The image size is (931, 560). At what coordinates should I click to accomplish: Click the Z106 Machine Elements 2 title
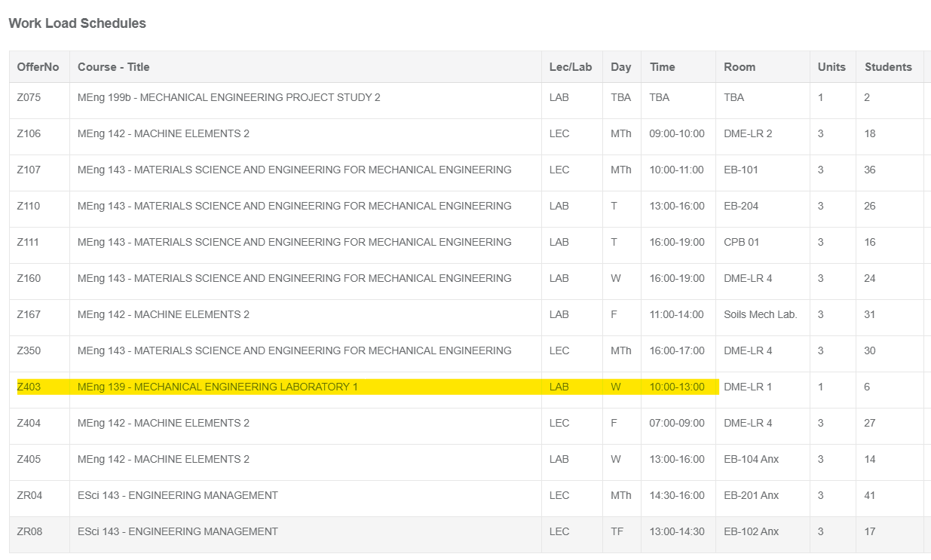coord(163,133)
